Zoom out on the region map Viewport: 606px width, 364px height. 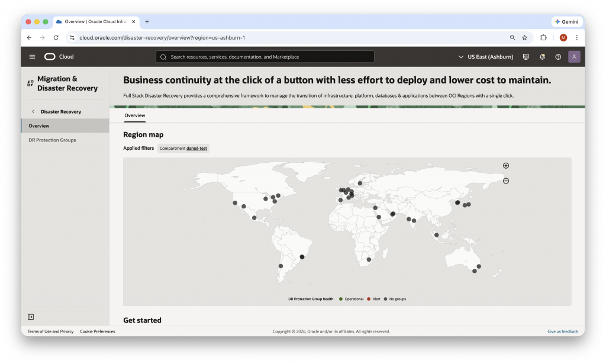[506, 181]
